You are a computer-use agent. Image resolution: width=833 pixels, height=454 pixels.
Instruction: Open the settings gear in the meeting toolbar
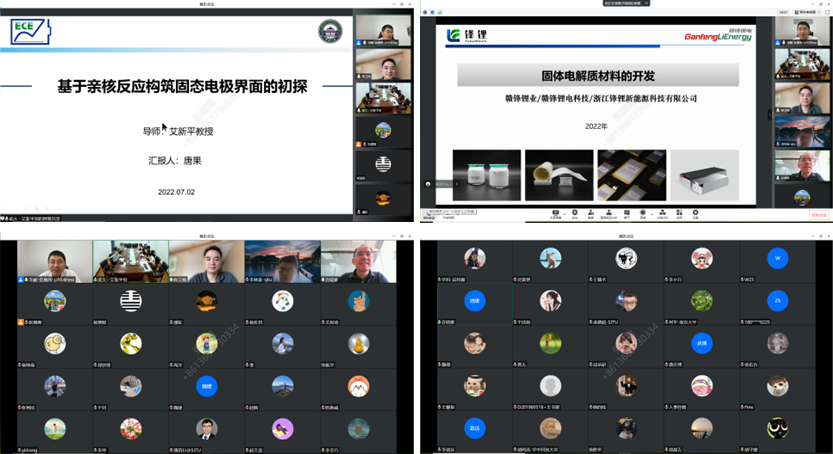coord(695,212)
